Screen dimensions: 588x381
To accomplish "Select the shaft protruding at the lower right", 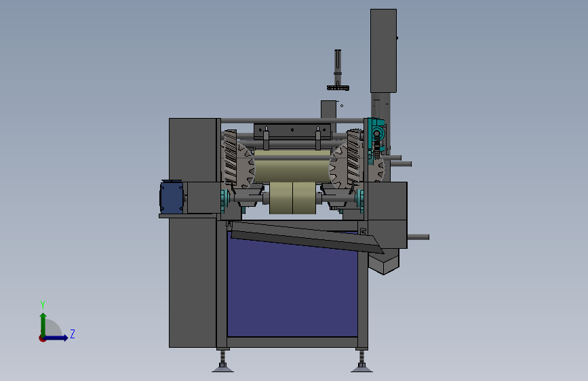I will point(418,237).
